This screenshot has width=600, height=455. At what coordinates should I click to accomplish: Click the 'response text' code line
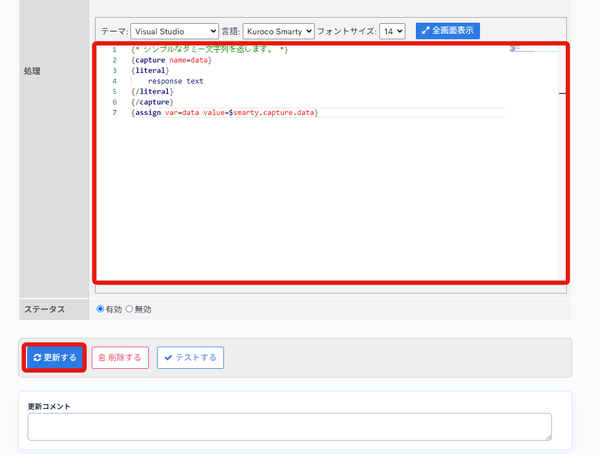pos(176,81)
